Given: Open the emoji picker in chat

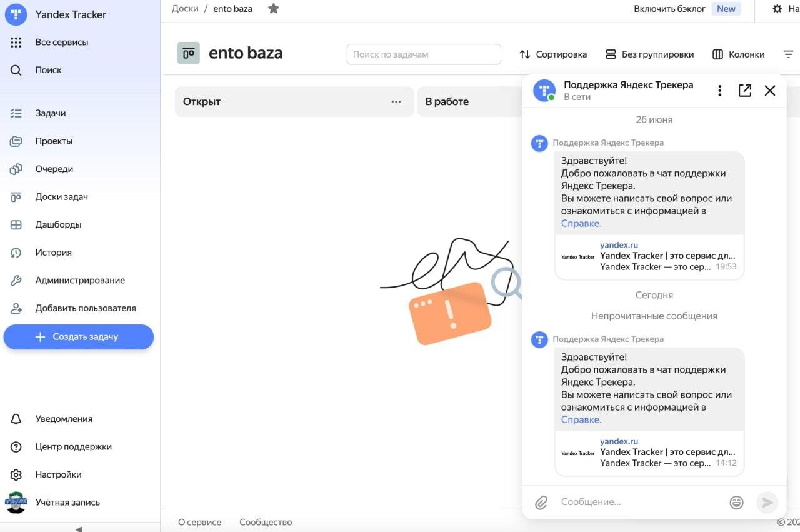Looking at the screenshot, I should [736, 502].
